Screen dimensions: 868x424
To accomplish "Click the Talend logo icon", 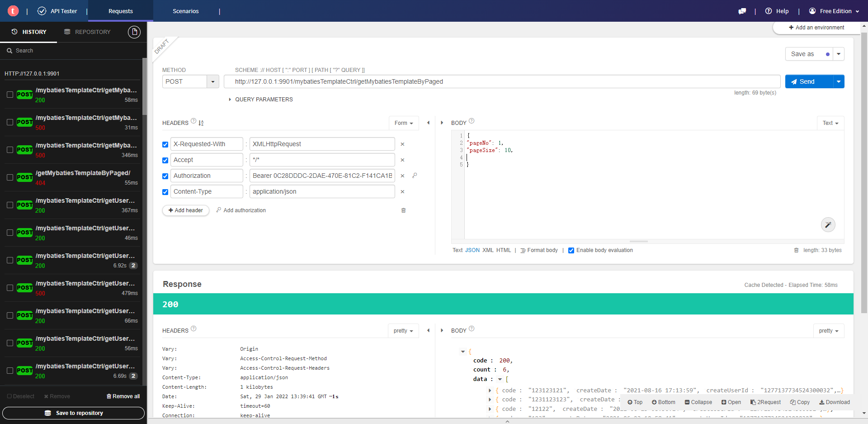I will pyautogui.click(x=13, y=11).
